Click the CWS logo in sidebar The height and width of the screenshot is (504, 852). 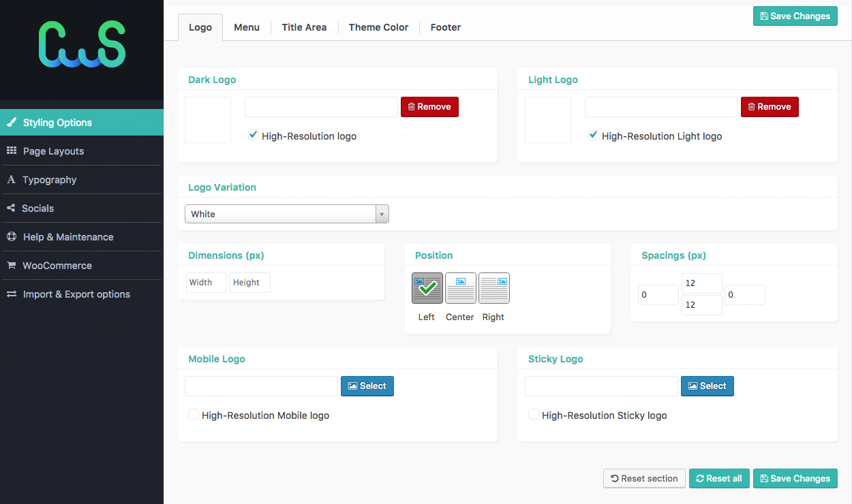[82, 44]
